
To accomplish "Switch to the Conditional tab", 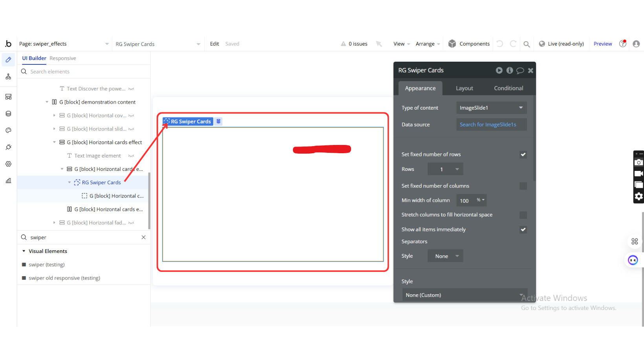I will [x=508, y=88].
